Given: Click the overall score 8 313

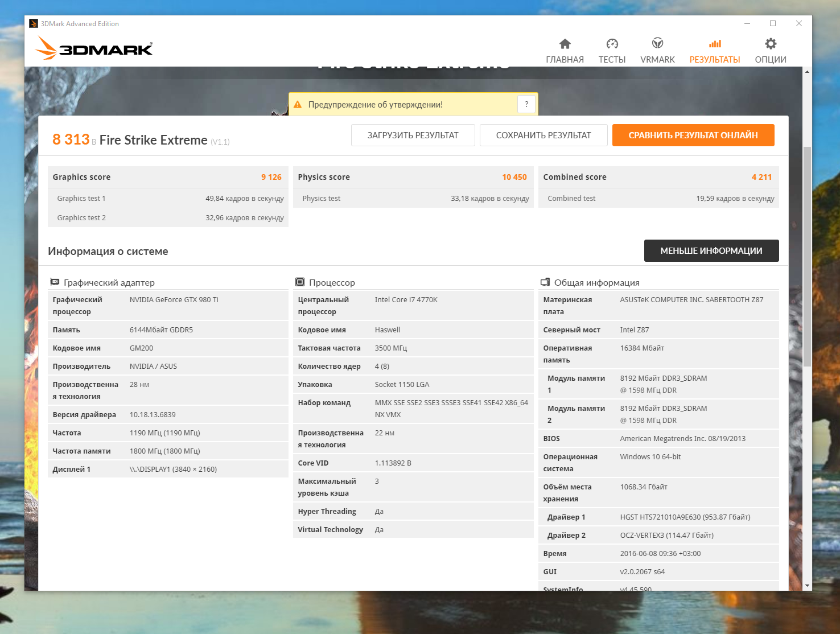Looking at the screenshot, I should [71, 139].
